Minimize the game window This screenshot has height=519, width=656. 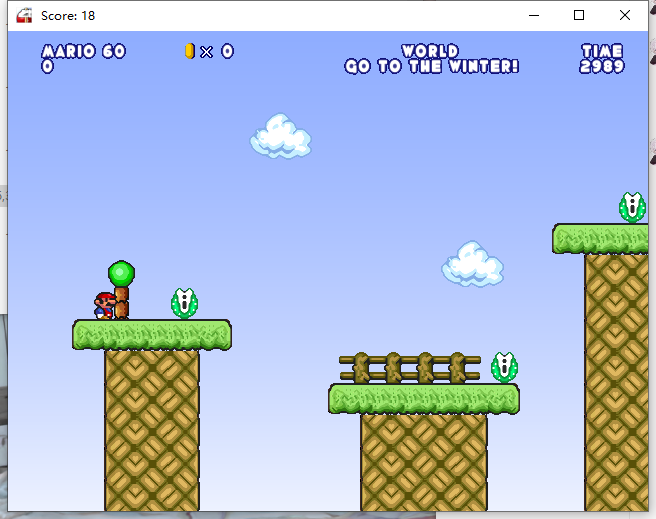tap(534, 15)
